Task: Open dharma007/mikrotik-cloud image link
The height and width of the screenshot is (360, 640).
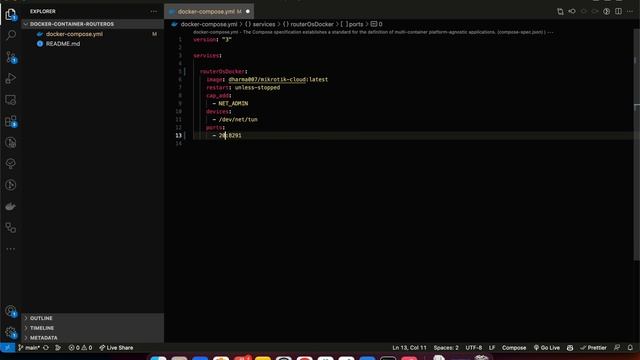Action: (267, 80)
